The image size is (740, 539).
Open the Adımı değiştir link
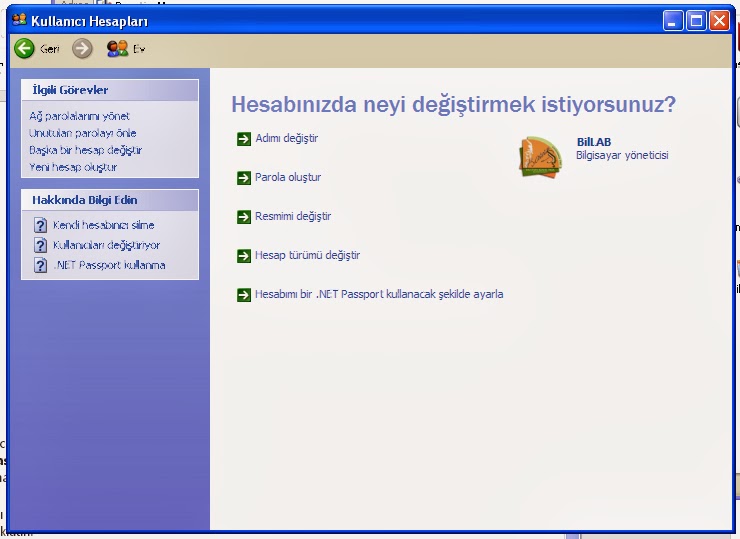[x=286, y=138]
